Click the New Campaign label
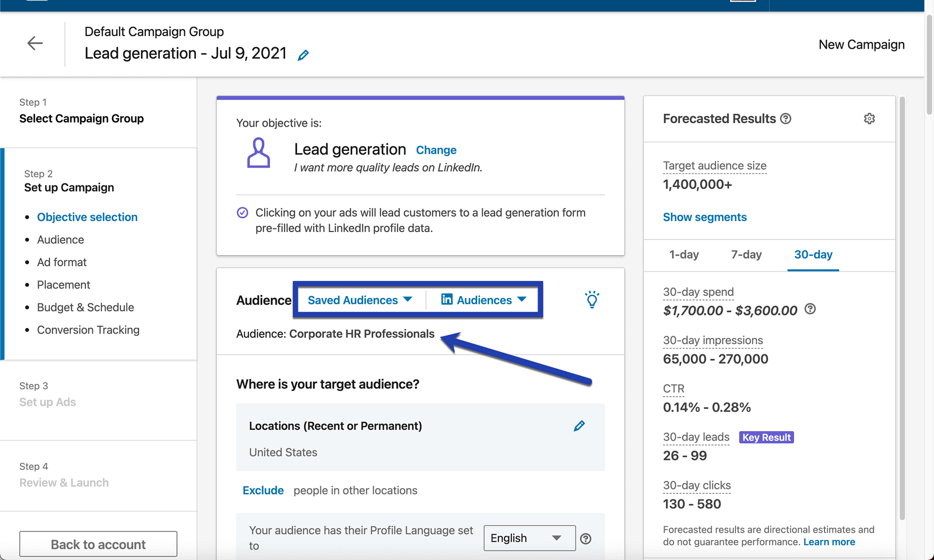The height and width of the screenshot is (560, 934). tap(862, 45)
